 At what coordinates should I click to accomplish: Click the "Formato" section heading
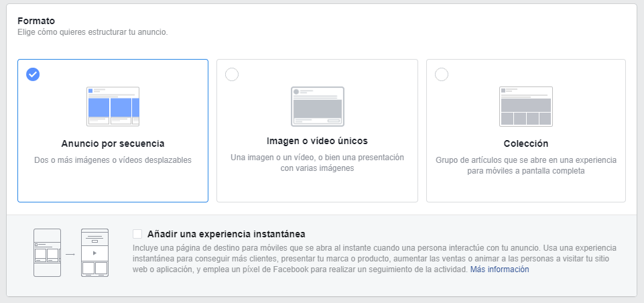click(x=36, y=21)
